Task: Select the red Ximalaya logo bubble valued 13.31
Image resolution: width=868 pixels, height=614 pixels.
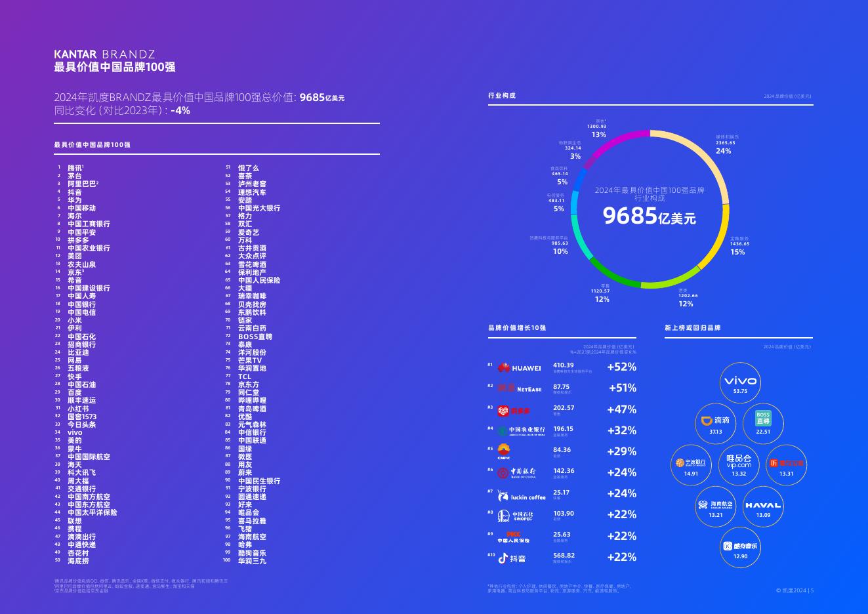Action: click(787, 465)
